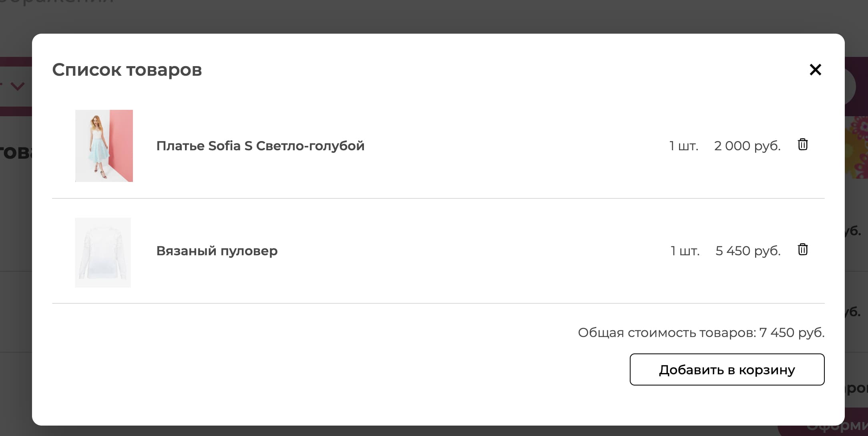Select the 1 шт. quantity for the pullover
Image resolution: width=868 pixels, height=436 pixels.
[685, 251]
